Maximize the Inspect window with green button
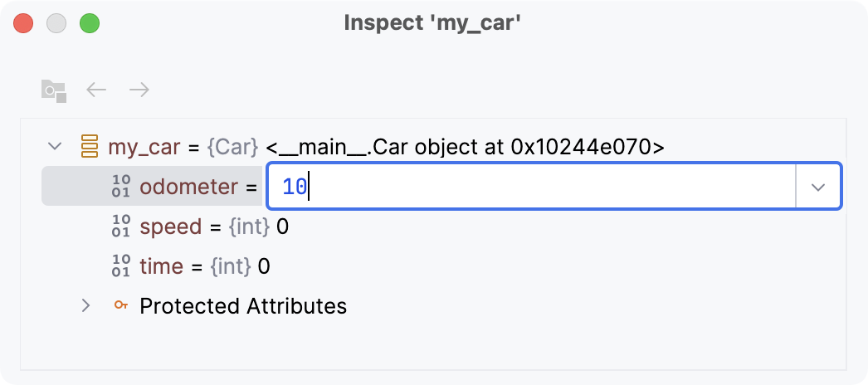 [90, 23]
